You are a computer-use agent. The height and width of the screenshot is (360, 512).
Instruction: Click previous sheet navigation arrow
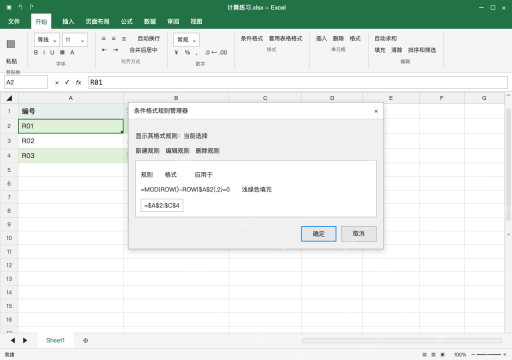13,340
